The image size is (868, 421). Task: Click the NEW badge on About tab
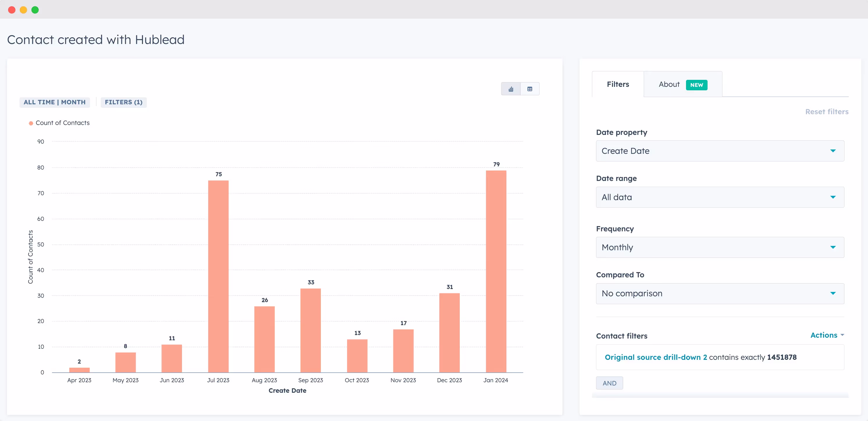pyautogui.click(x=696, y=85)
